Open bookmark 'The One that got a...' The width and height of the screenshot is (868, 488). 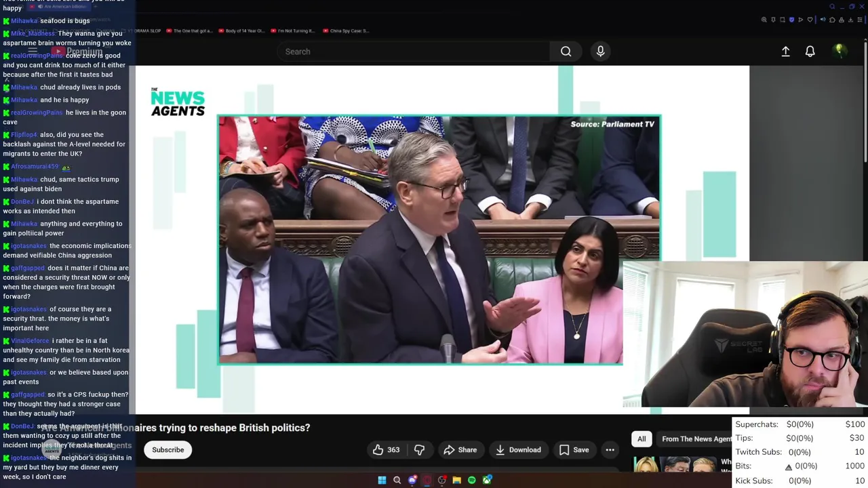(189, 30)
